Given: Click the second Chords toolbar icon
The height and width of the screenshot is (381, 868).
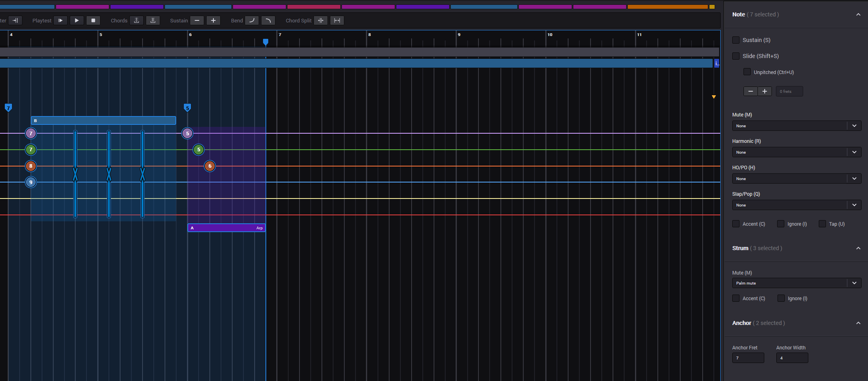Looking at the screenshot, I should click(153, 20).
